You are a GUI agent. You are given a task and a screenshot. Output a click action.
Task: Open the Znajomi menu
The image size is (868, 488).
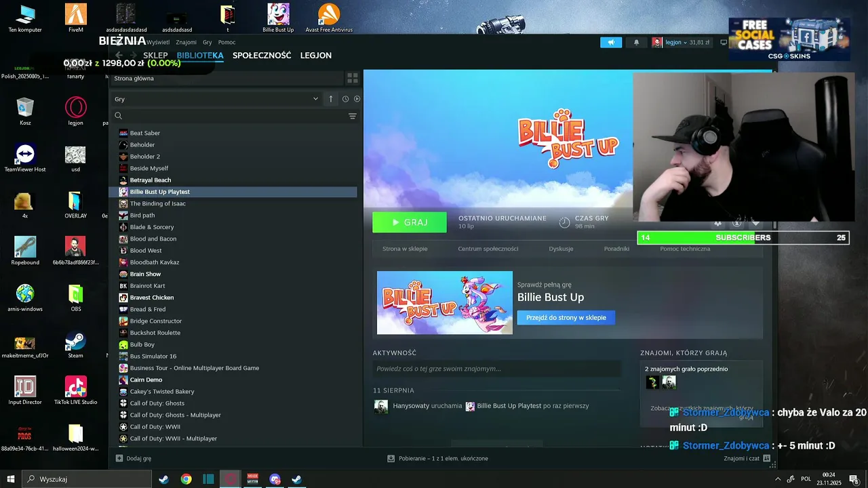186,42
